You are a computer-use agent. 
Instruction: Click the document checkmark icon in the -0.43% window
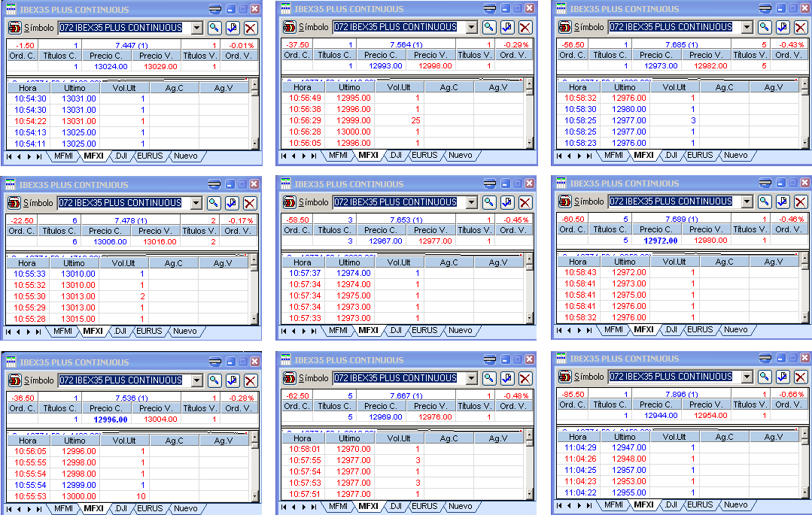click(x=783, y=27)
